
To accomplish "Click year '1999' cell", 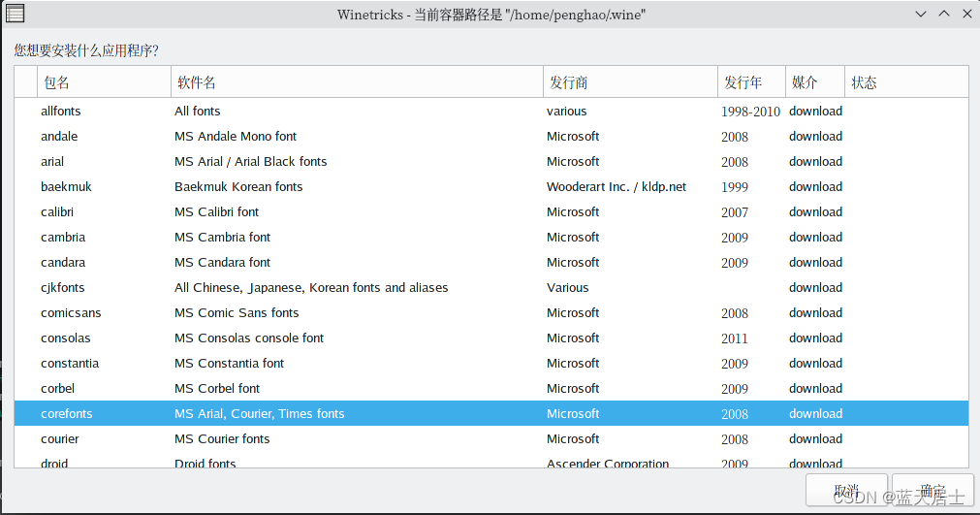I will (735, 187).
